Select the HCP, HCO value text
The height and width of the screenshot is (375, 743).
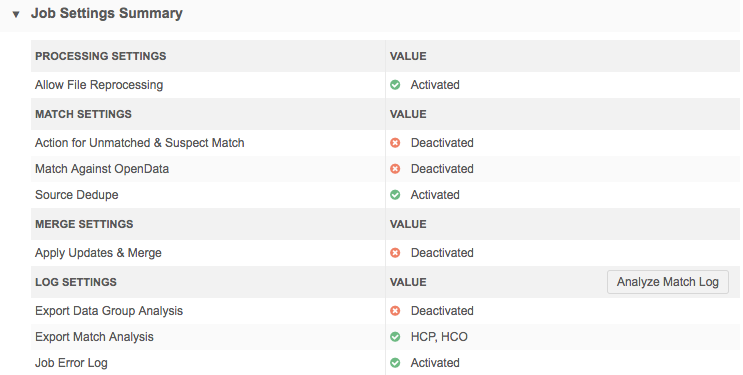tap(439, 337)
